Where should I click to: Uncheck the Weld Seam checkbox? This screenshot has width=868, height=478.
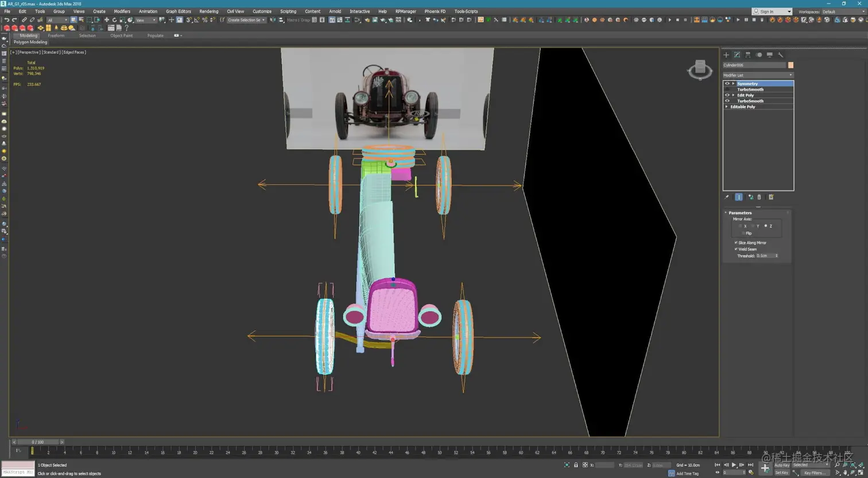(x=736, y=249)
